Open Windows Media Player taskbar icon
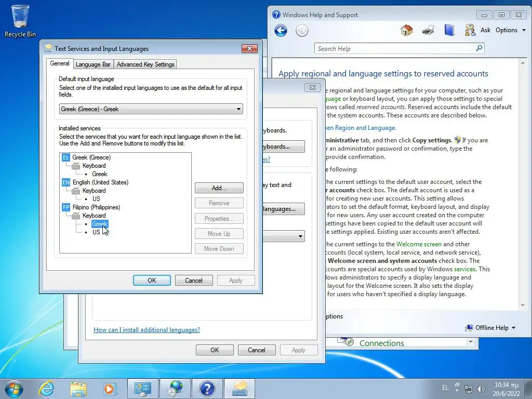 coord(110,389)
